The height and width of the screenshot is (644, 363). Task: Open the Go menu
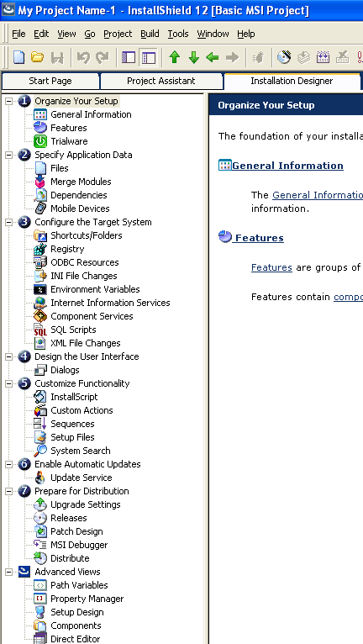pos(90,34)
